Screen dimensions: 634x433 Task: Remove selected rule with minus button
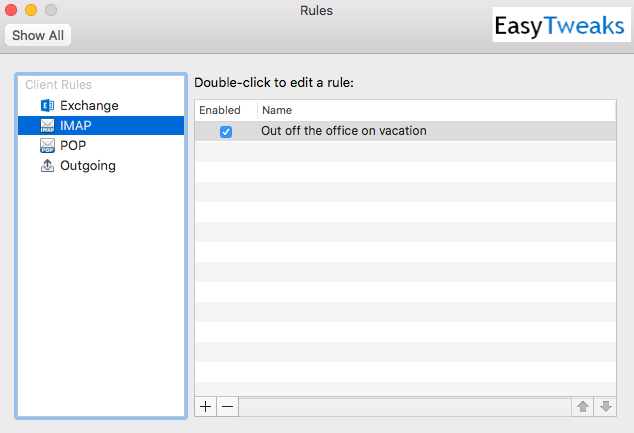228,406
